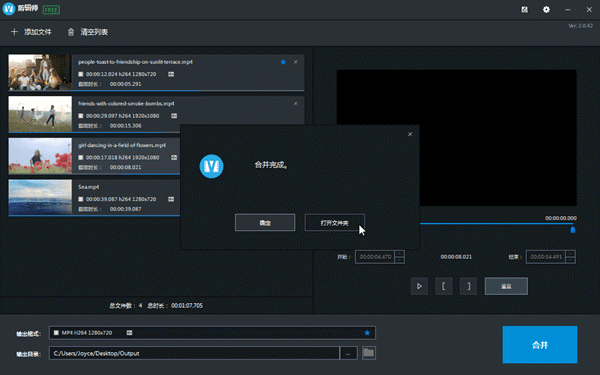The width and height of the screenshot is (600, 375).
Task: Select the friends-with-colored-smoke-bombs video thumbnail
Action: click(x=40, y=114)
